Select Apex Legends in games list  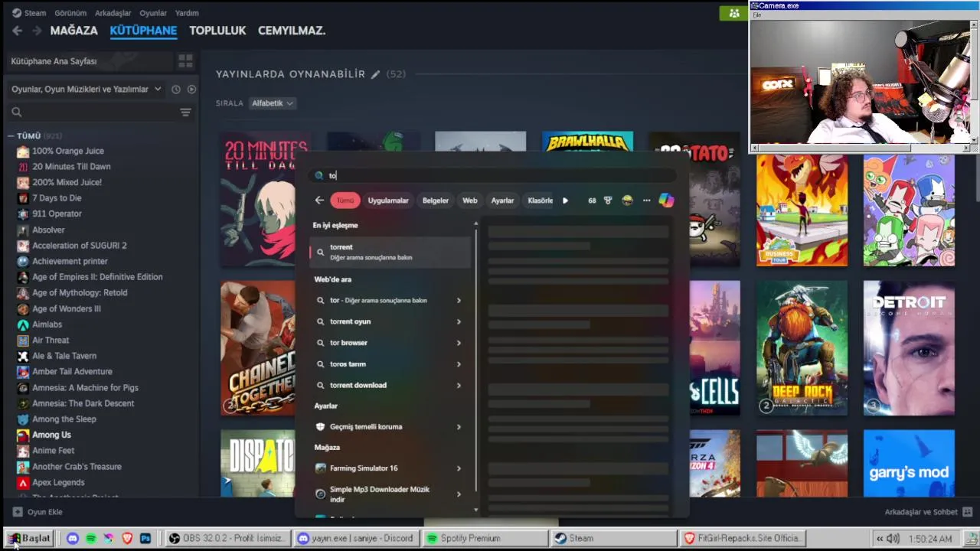coord(58,483)
